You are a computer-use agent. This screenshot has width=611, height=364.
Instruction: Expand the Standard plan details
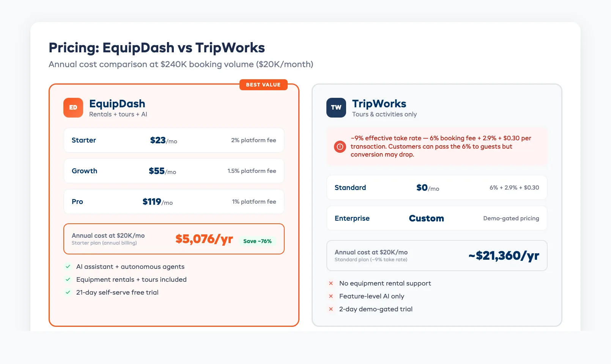pos(436,188)
